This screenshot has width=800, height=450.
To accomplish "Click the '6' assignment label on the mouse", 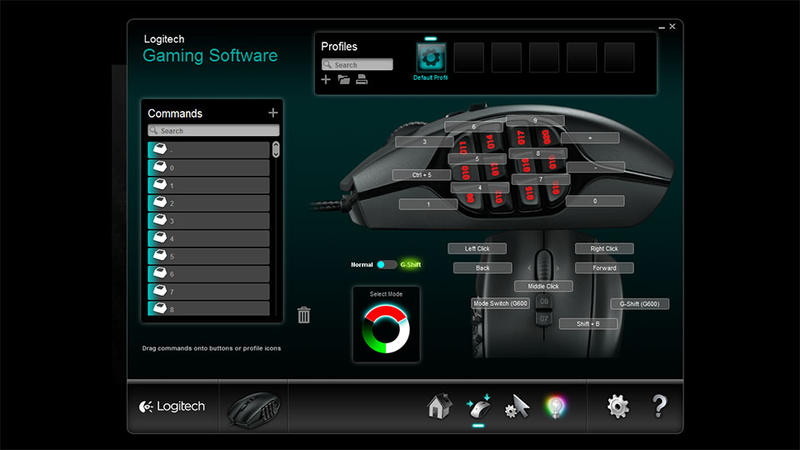I will click(473, 127).
